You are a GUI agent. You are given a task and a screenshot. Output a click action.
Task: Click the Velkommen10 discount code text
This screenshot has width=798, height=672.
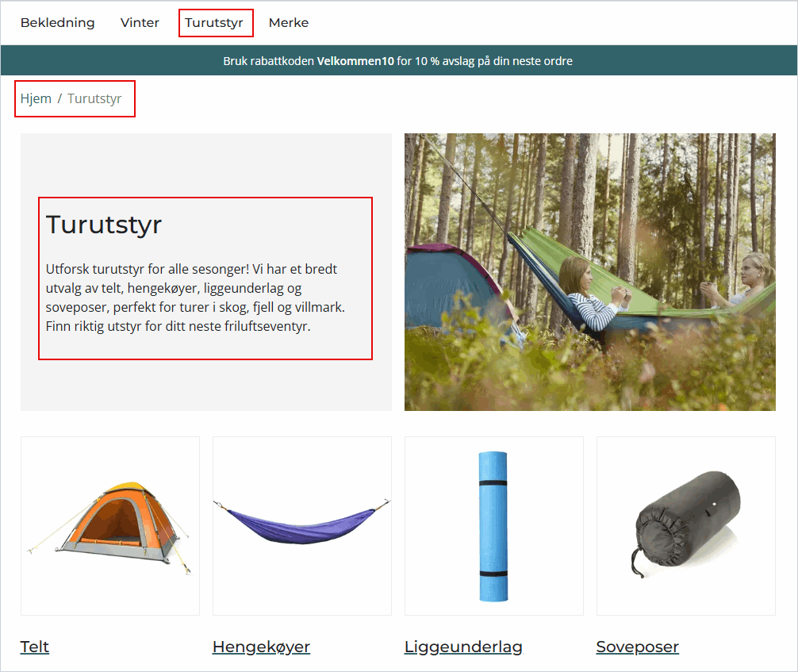click(355, 61)
